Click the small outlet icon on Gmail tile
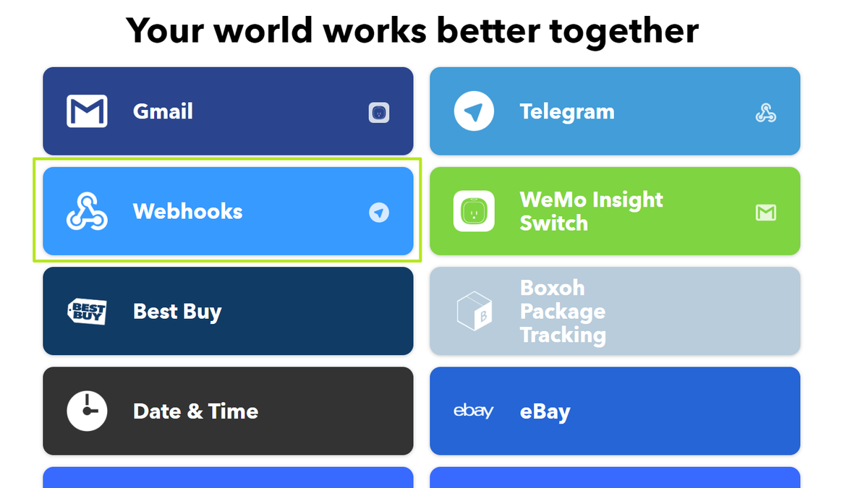This screenshot has height=488, width=868. pyautogui.click(x=379, y=112)
